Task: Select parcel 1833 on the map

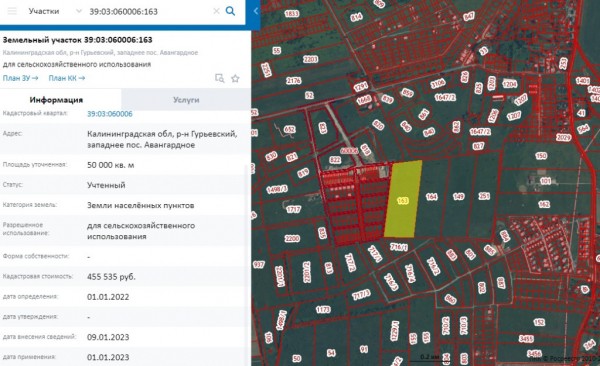Action: tap(292, 14)
